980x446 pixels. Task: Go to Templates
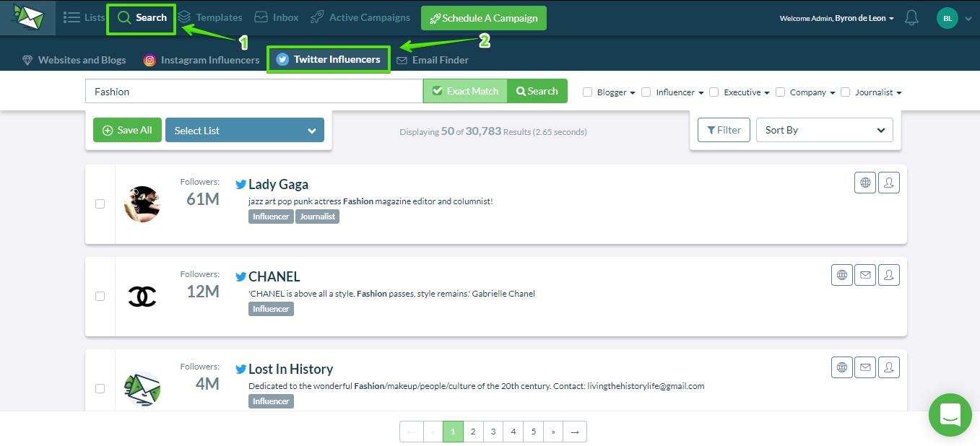[x=210, y=17]
